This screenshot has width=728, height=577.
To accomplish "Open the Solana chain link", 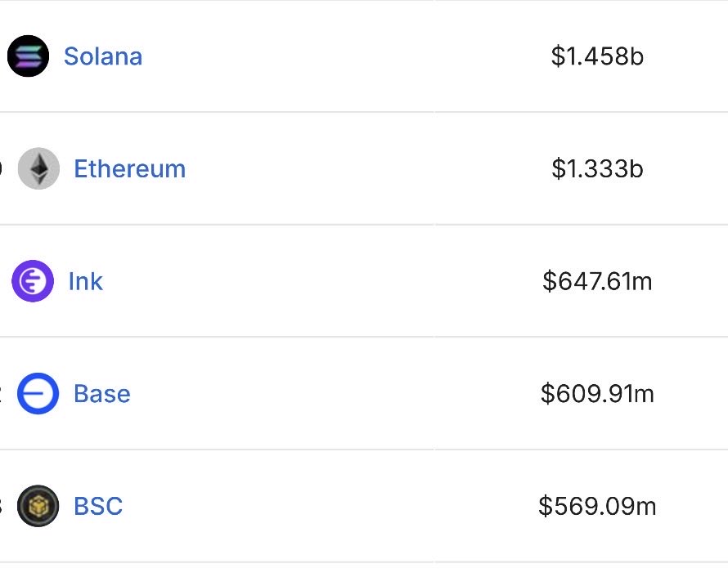I will [x=103, y=56].
